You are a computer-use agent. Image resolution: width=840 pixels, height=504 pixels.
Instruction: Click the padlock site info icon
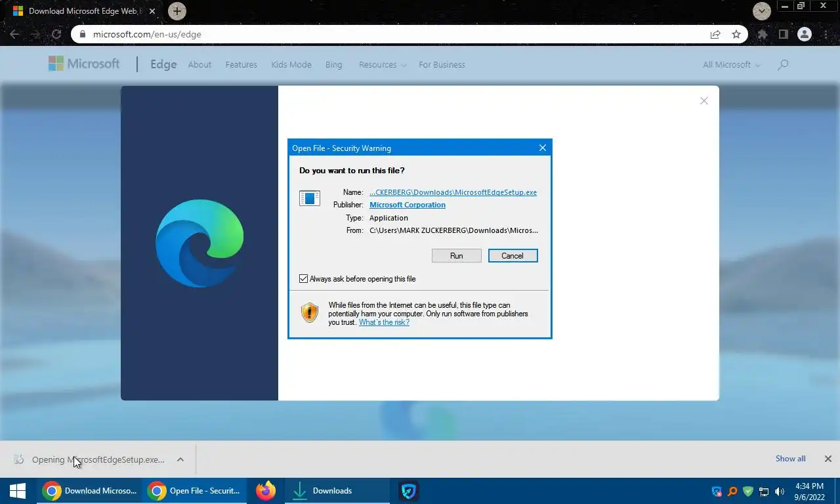tap(83, 34)
